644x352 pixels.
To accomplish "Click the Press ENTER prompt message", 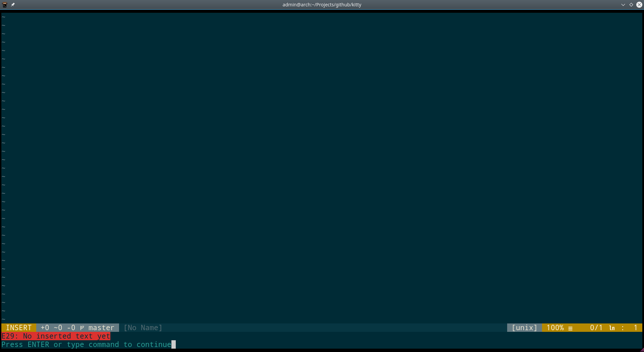I will point(86,344).
